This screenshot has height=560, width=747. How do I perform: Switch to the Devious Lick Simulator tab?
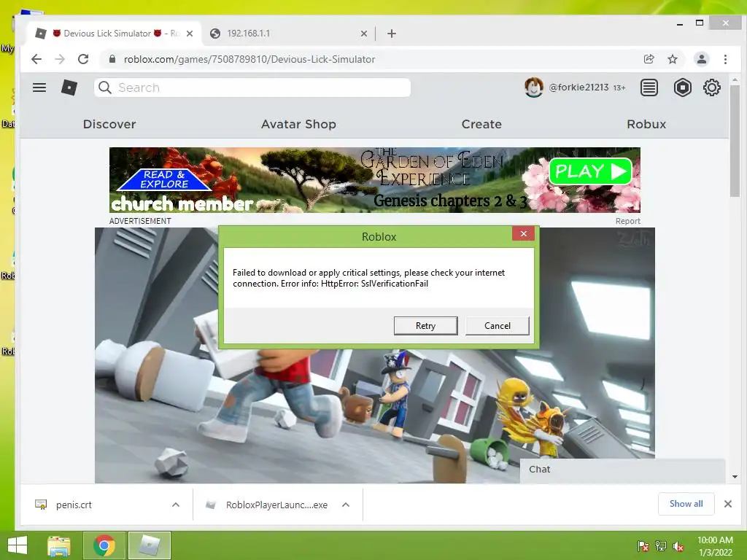(112, 34)
